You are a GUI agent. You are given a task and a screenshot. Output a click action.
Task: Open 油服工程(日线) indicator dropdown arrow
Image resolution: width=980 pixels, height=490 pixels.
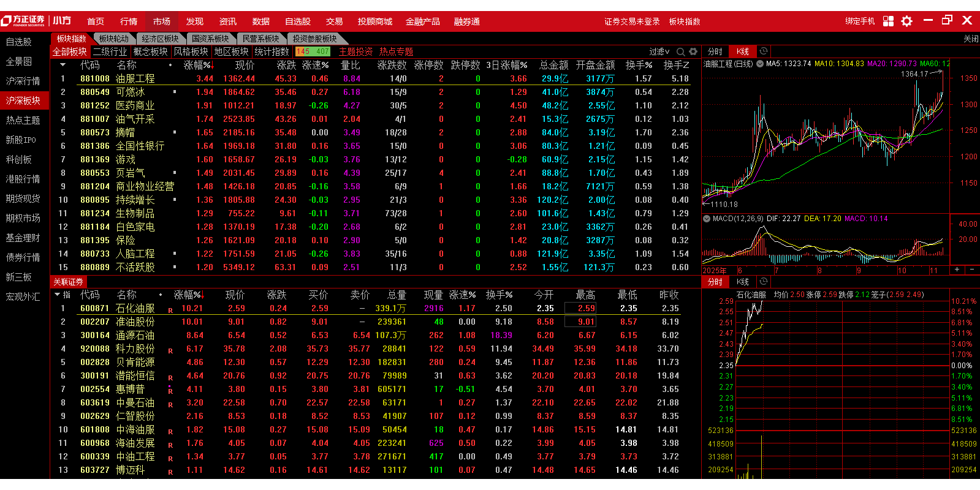(760, 64)
